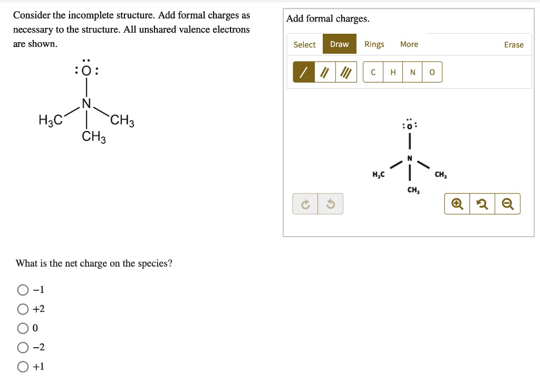
Task: Activate the Erase mode
Action: (514, 45)
